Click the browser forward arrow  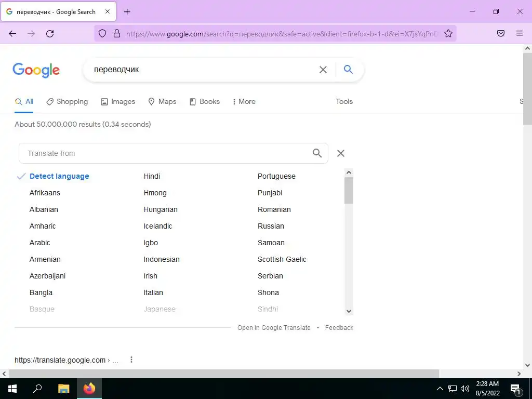[31, 34]
